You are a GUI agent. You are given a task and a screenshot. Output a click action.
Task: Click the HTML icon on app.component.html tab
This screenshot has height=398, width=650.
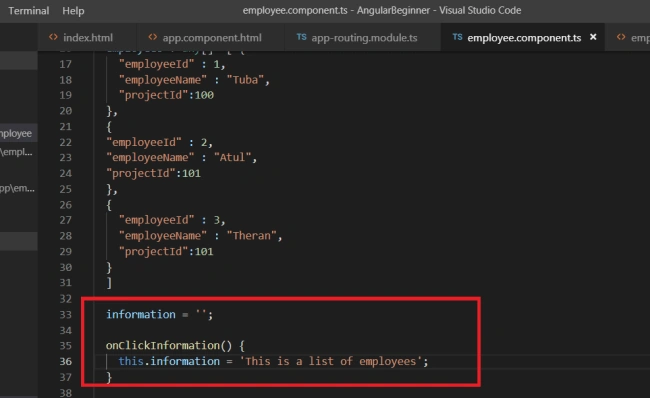153,37
